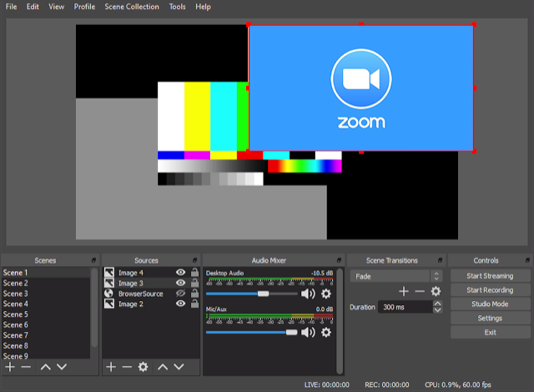Viewport: 534px width, 392px height.
Task: Add a new source with plus icon
Action: (x=111, y=367)
